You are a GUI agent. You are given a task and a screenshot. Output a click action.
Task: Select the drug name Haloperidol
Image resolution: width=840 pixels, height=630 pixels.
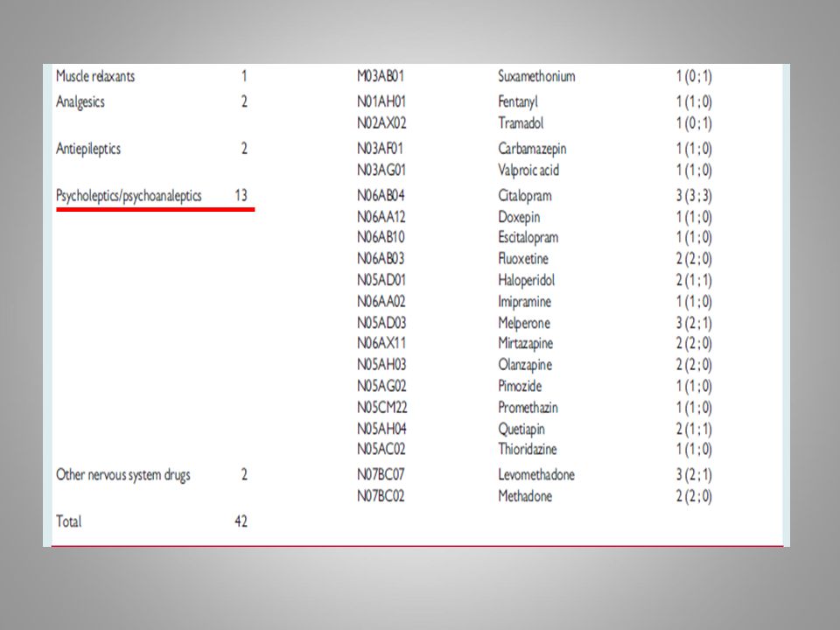pyautogui.click(x=527, y=281)
